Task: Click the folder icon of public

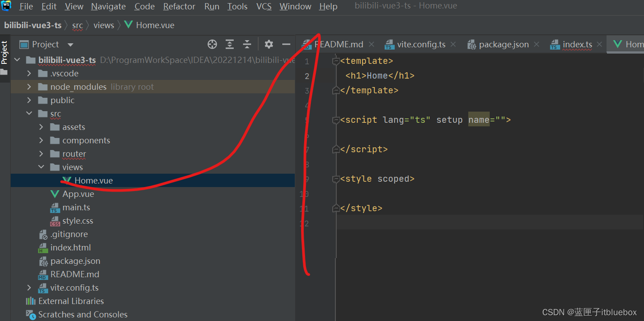Action: pos(43,100)
